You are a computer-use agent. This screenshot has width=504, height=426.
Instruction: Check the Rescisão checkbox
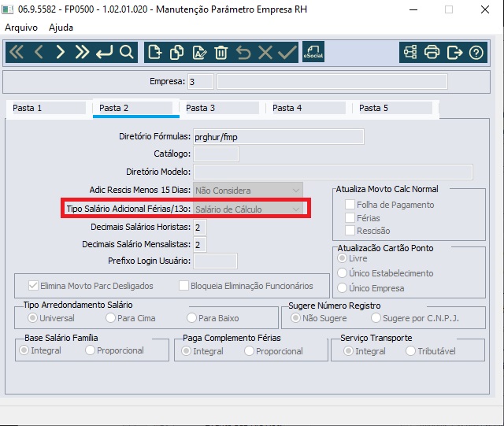point(350,231)
